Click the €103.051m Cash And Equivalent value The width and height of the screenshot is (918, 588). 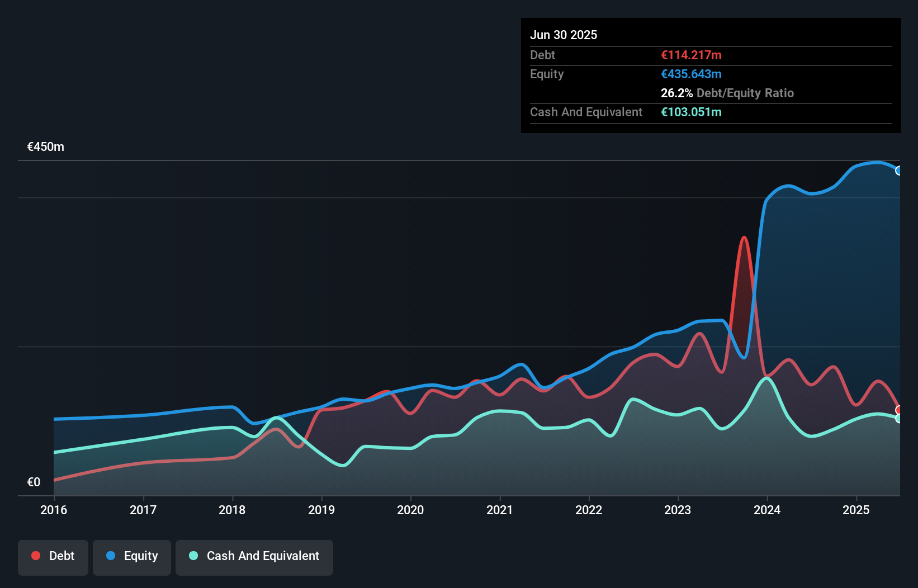[691, 112]
